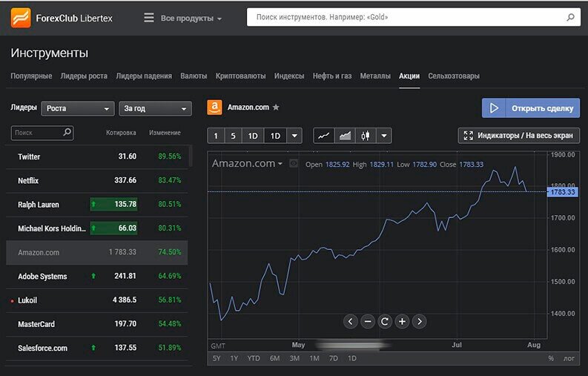588x376 pixels.
Task: Click the 1783.33 price label on axis
Action: (x=563, y=192)
